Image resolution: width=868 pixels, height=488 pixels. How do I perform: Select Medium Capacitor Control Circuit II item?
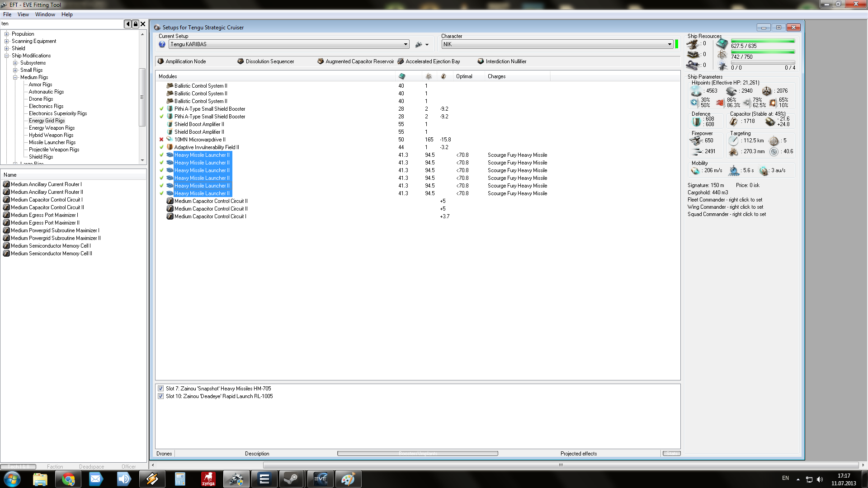[47, 207]
